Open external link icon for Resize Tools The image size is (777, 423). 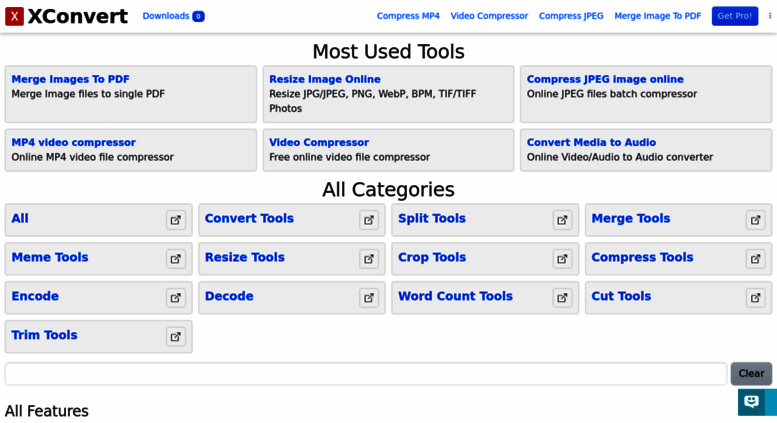(369, 259)
